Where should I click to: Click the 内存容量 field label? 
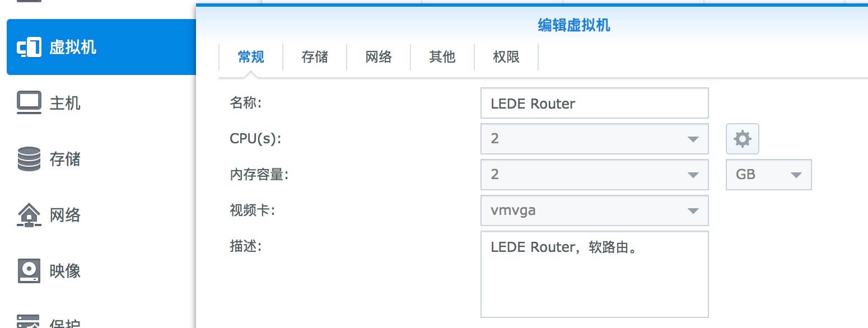259,175
